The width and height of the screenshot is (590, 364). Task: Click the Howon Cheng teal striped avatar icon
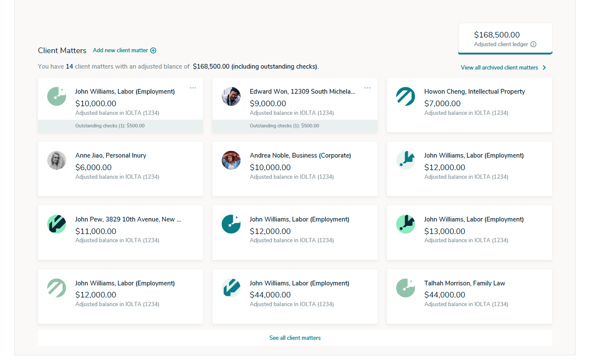406,96
